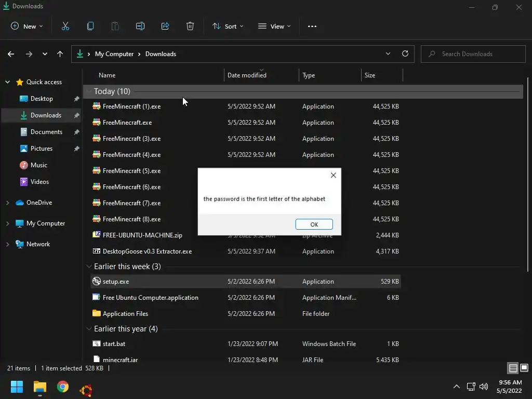This screenshot has width=532, height=399.
Task: Collapse Quick access in the sidebar
Action: point(7,82)
